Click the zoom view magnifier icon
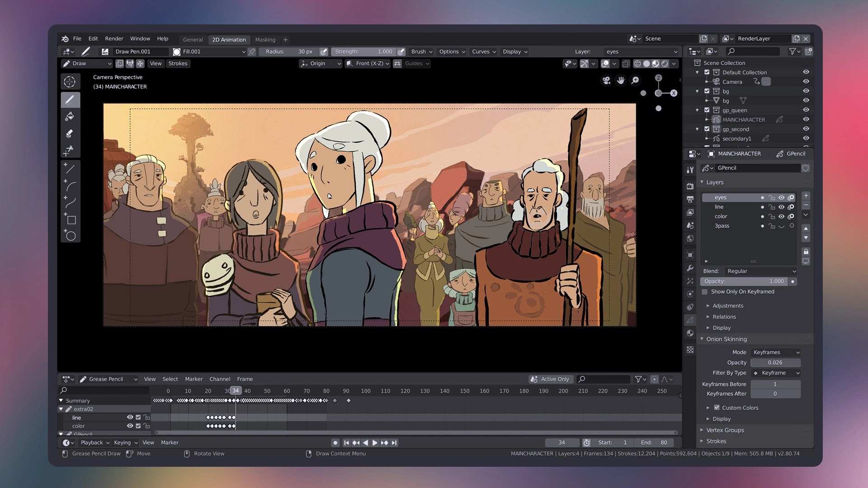This screenshot has height=488, width=868. [635, 80]
